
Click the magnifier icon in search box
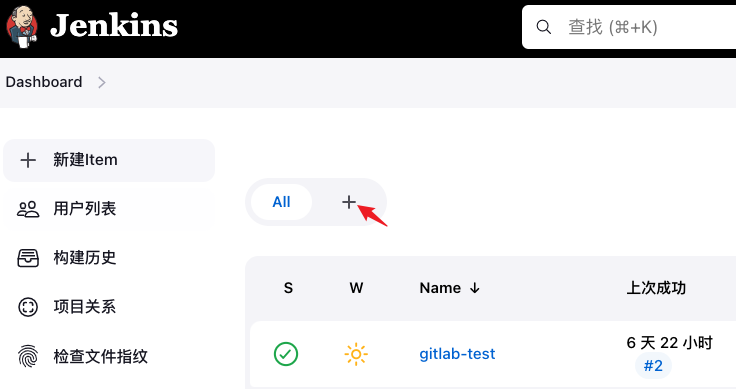pyautogui.click(x=544, y=27)
